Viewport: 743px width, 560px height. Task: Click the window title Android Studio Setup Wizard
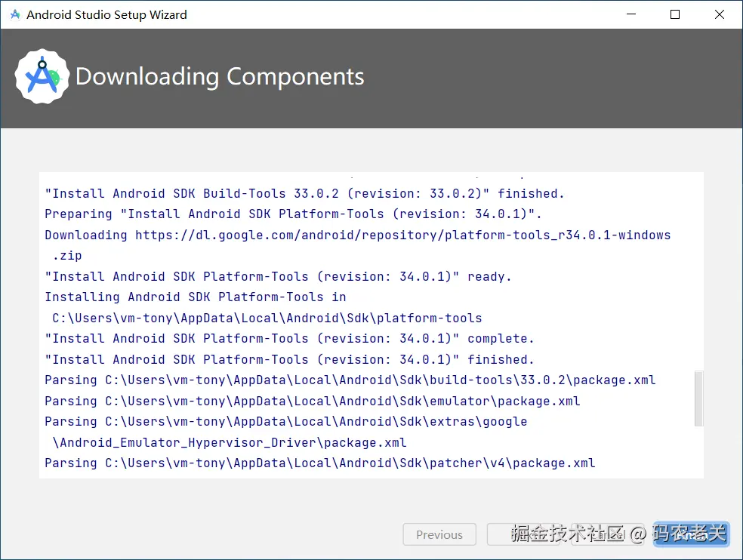click(x=106, y=14)
